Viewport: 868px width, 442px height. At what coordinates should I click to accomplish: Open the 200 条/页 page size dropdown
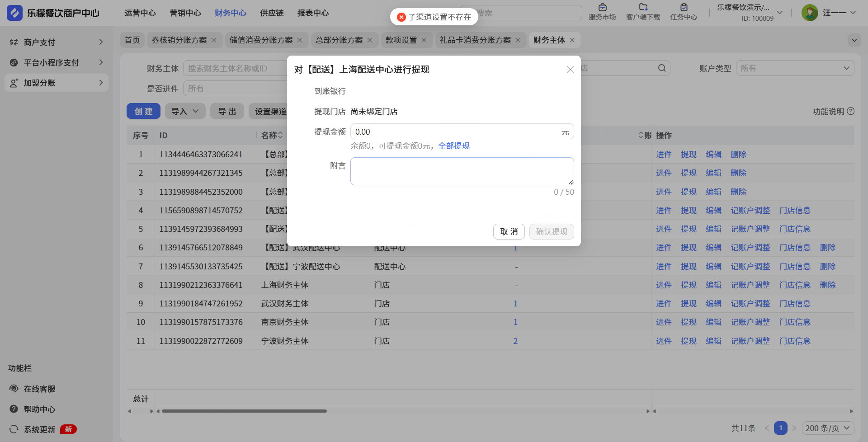coord(828,428)
